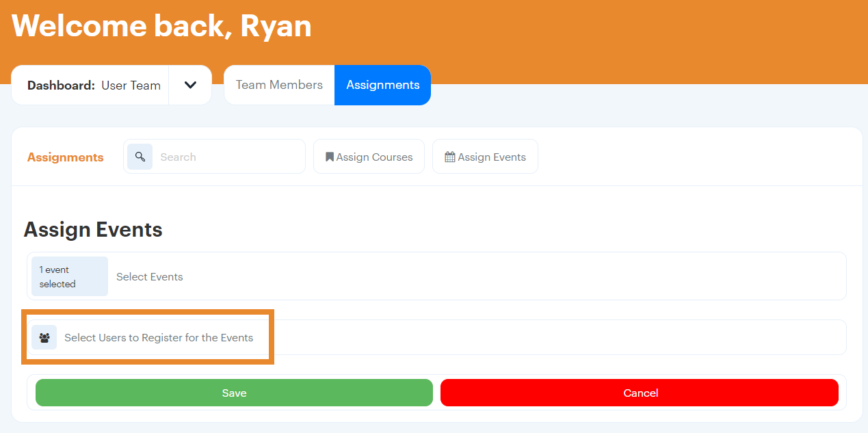The image size is (868, 433).
Task: Click the bold Dashboard label
Action: [61, 86]
